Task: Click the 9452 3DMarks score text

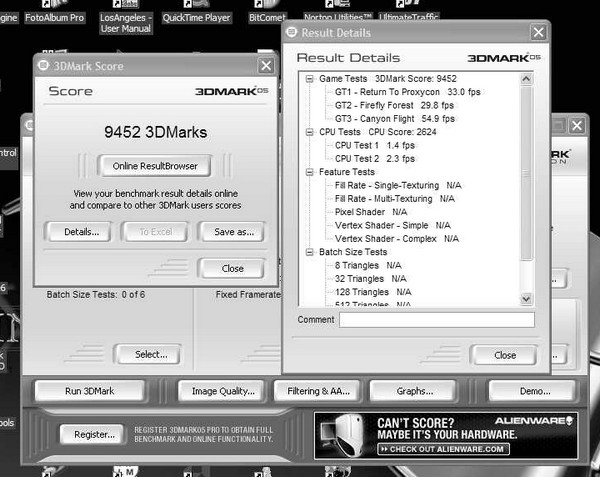Action: pos(155,132)
